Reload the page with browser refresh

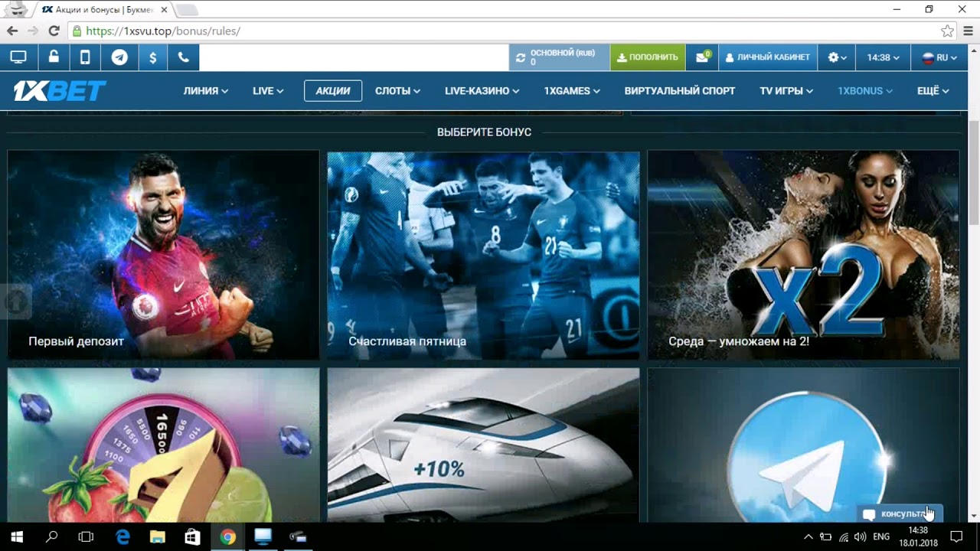click(54, 31)
